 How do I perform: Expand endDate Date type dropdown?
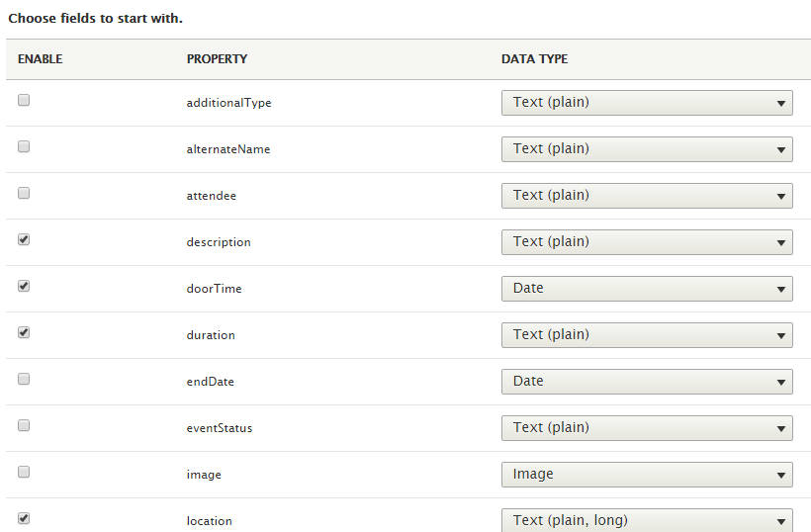pos(647,381)
